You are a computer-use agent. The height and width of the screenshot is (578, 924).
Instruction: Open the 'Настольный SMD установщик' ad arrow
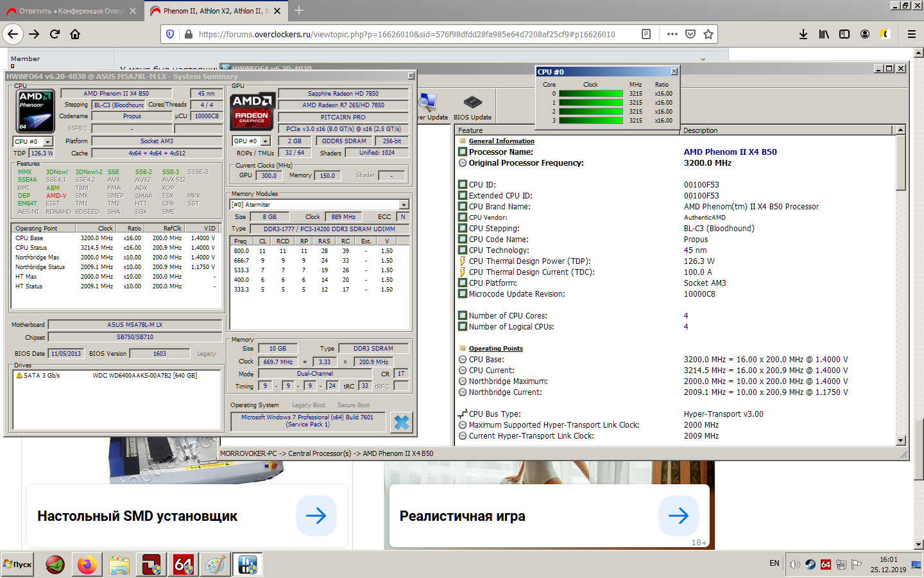[x=316, y=516]
